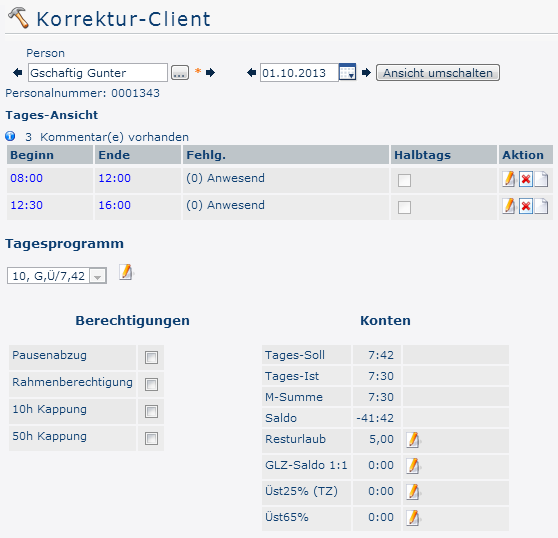Open blank page icon for 08:00 row
The width and height of the screenshot is (558, 538).
point(541,179)
